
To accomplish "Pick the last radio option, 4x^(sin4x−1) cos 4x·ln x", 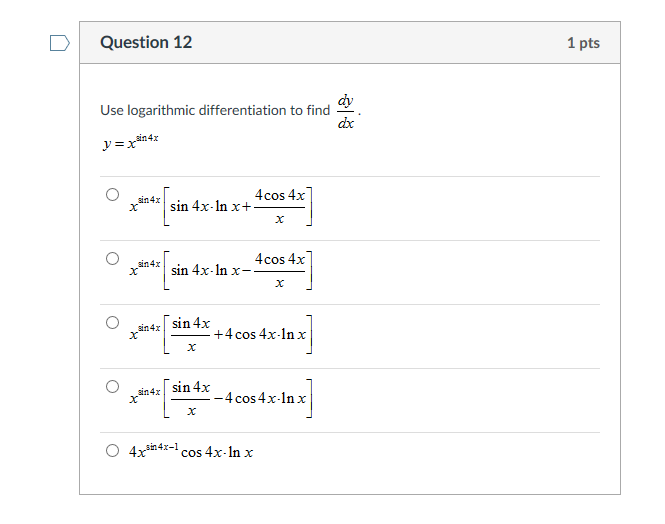I will pos(114,450).
